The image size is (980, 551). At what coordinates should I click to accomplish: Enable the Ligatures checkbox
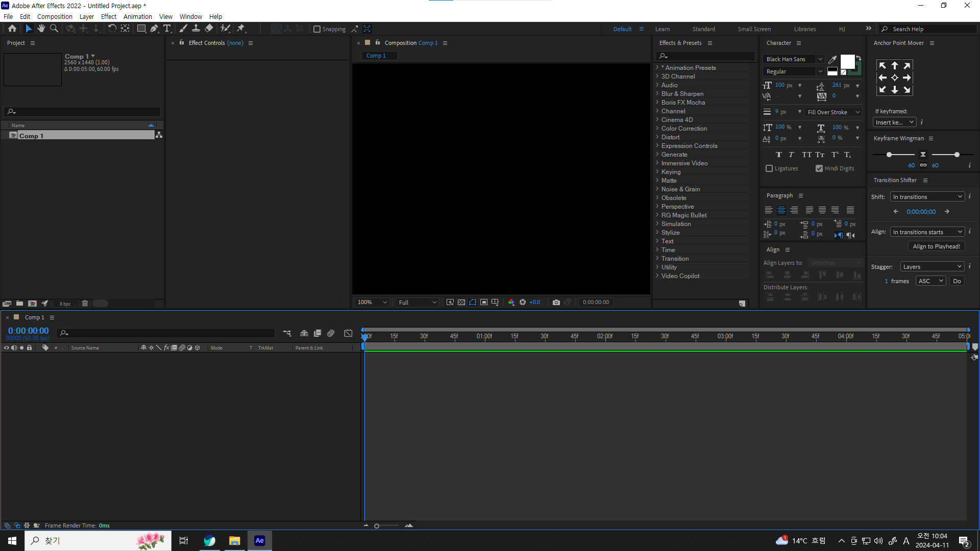(x=769, y=168)
